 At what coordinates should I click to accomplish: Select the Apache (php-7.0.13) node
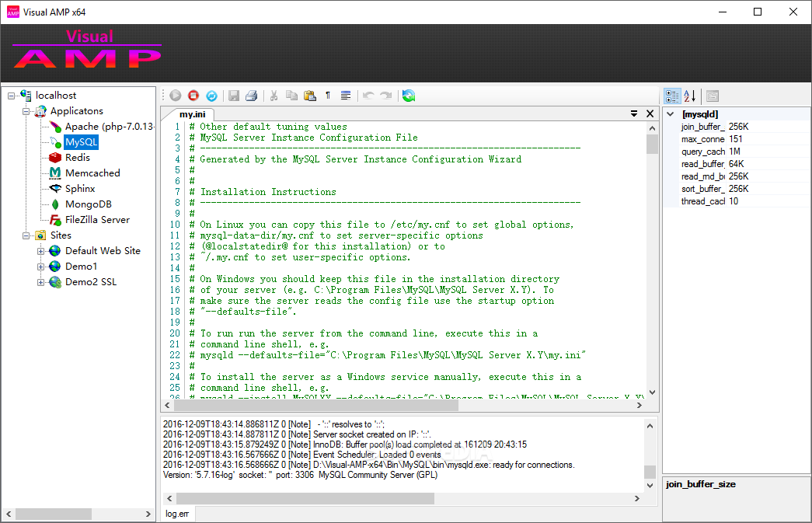110,127
